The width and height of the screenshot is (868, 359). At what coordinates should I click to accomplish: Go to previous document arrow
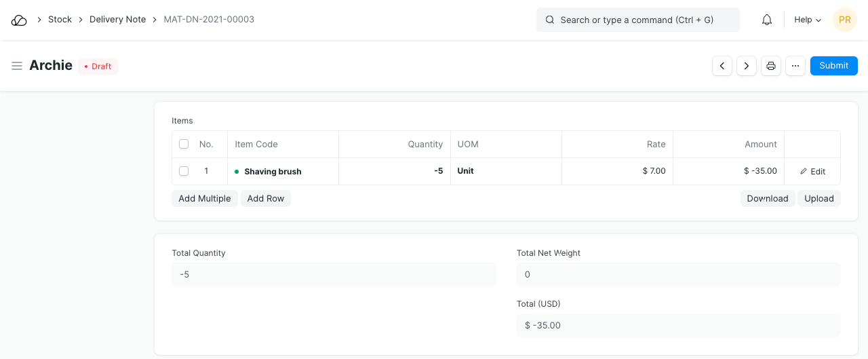(722, 66)
